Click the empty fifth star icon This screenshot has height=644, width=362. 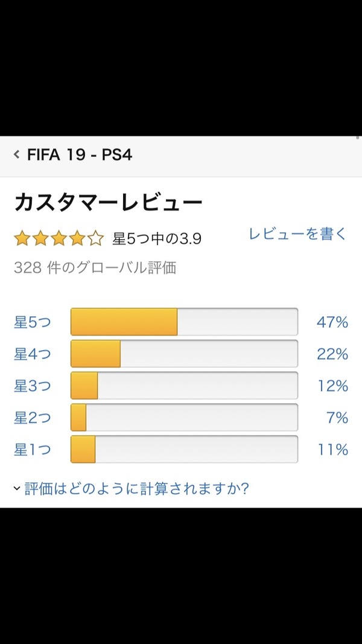[96, 238]
